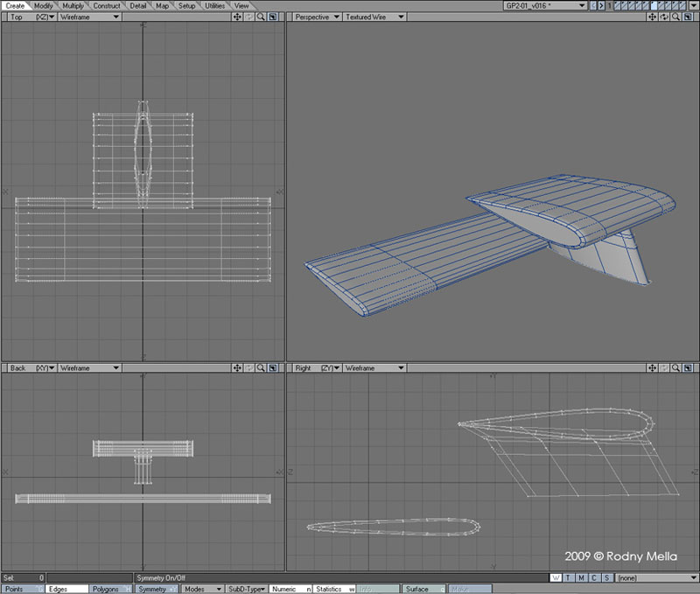The height and width of the screenshot is (594, 700).
Task: Open the GP2-01_v016 object dropdown
Action: [544, 5]
